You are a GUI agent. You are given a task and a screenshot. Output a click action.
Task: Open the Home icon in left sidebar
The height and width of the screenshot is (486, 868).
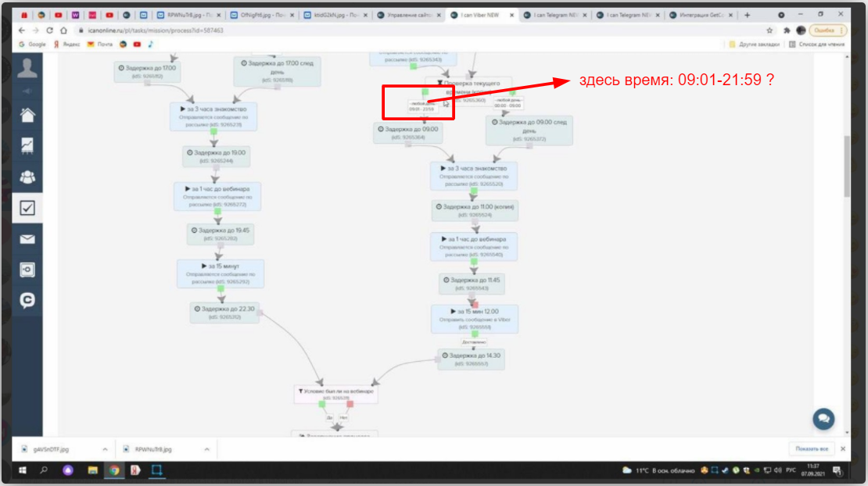[x=27, y=115]
